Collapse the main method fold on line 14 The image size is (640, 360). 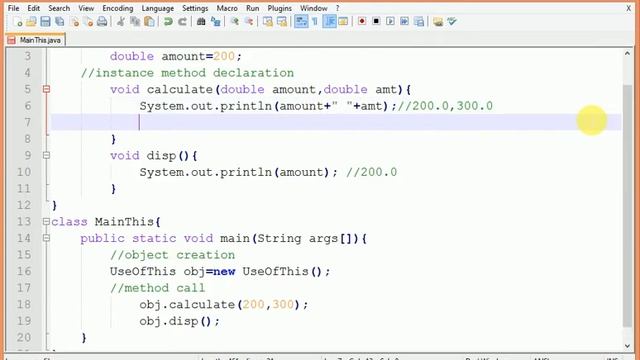[x=47, y=238]
